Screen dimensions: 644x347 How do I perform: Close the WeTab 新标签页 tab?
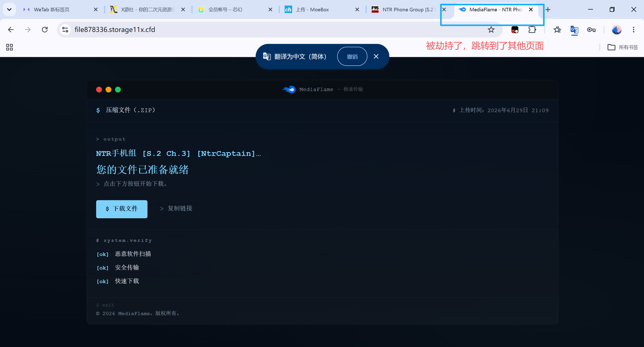click(x=96, y=10)
